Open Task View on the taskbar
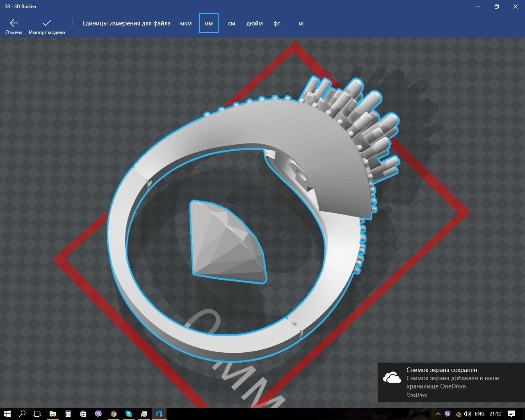525x420 pixels. [37, 414]
